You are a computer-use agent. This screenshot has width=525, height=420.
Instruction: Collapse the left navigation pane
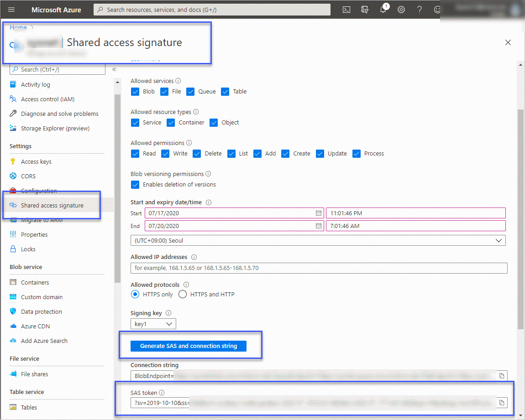coord(114,70)
